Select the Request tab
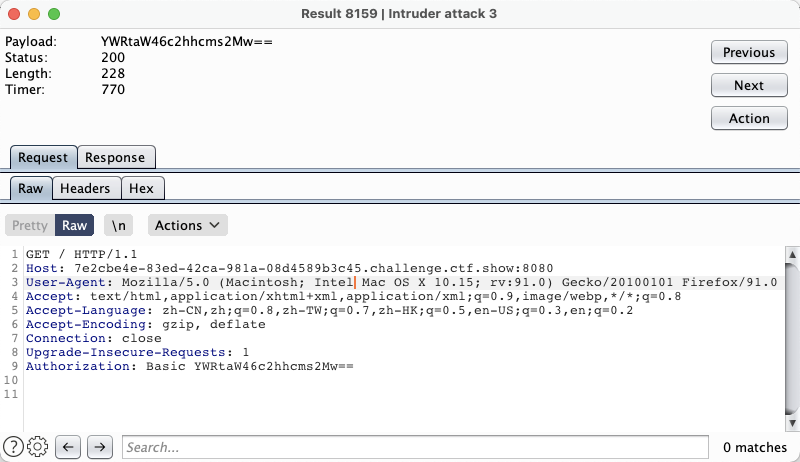This screenshot has width=800, height=462. [43, 157]
